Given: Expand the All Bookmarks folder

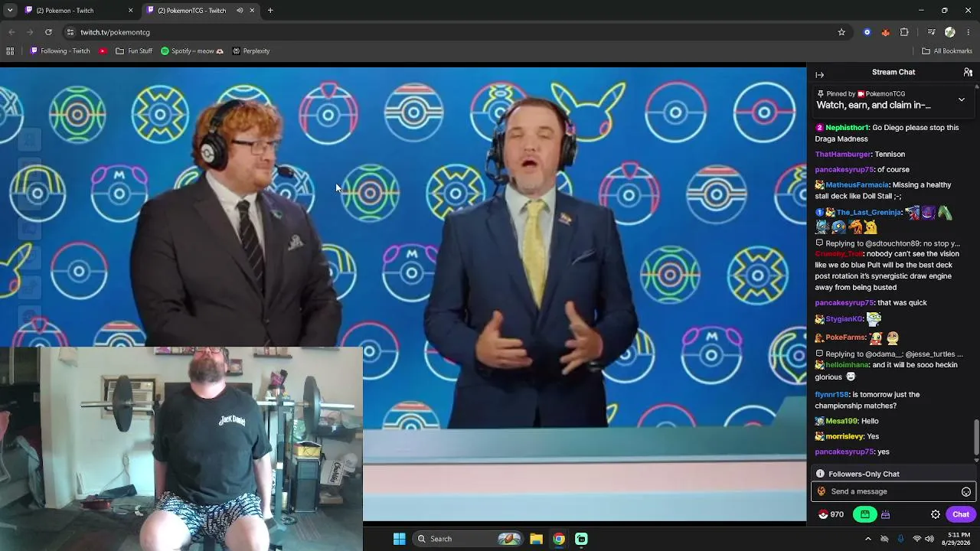Looking at the screenshot, I should (x=947, y=51).
